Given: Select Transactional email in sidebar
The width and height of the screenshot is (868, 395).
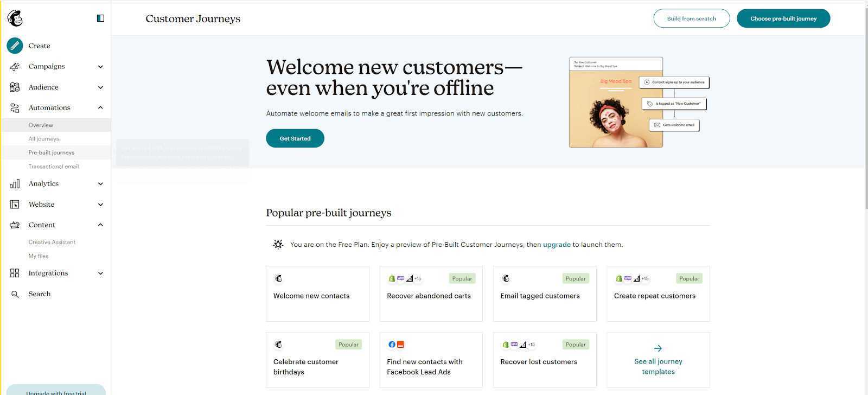Looking at the screenshot, I should click(54, 167).
